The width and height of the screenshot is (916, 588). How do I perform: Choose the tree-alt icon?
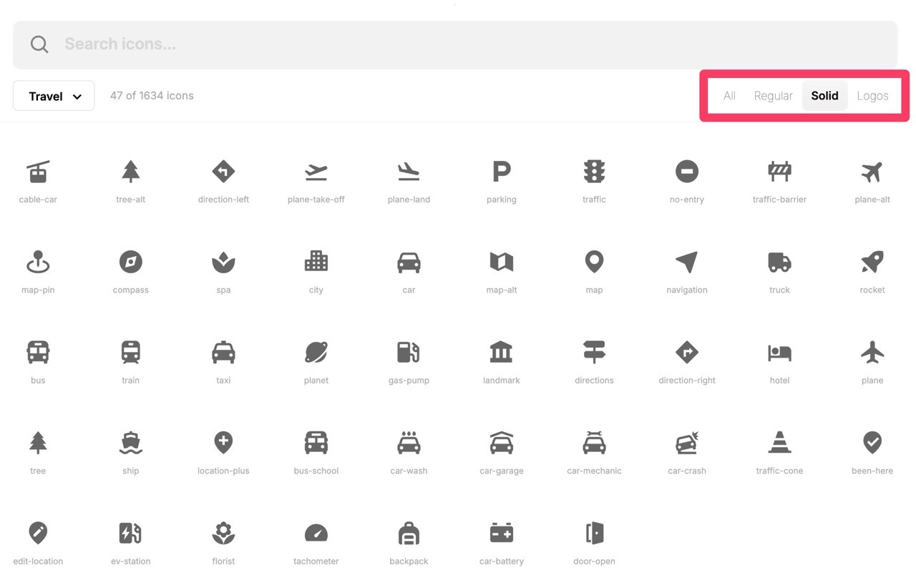tap(130, 172)
